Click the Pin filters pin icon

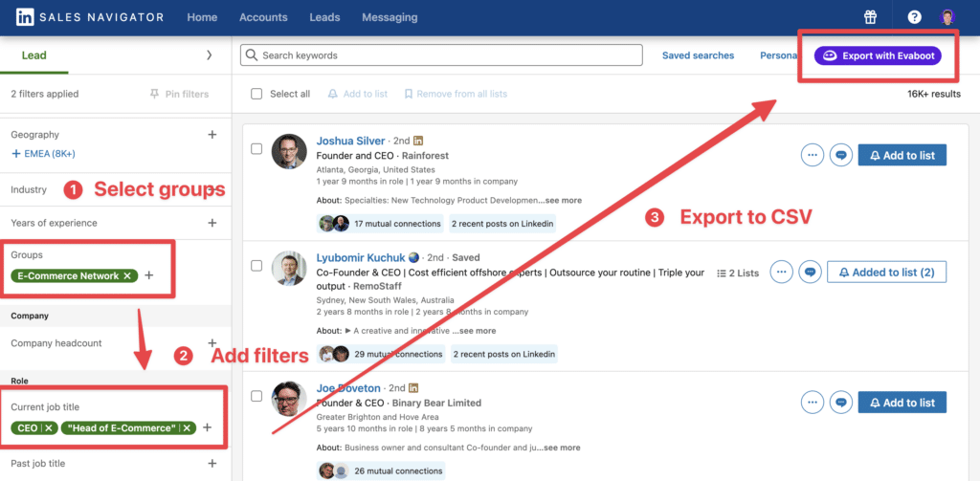pos(154,94)
